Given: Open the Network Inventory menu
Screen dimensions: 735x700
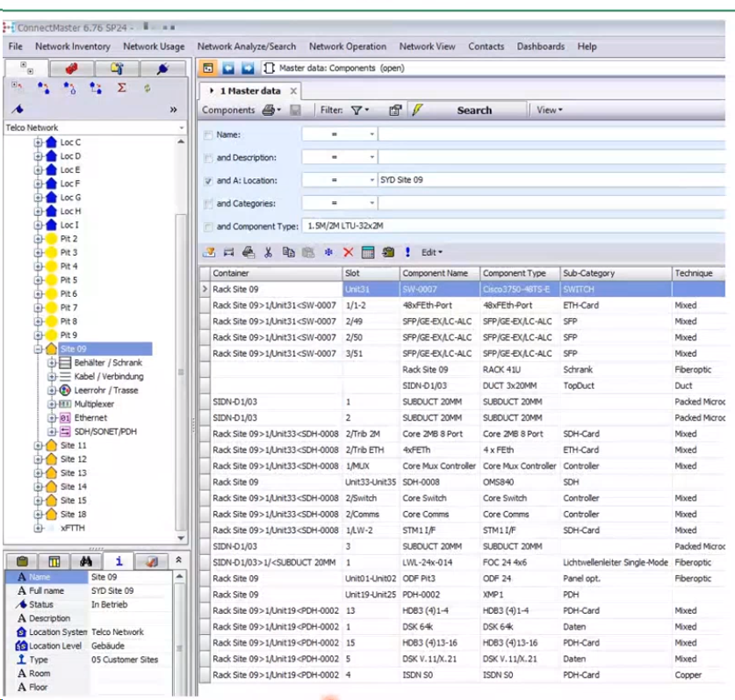Looking at the screenshot, I should [73, 47].
